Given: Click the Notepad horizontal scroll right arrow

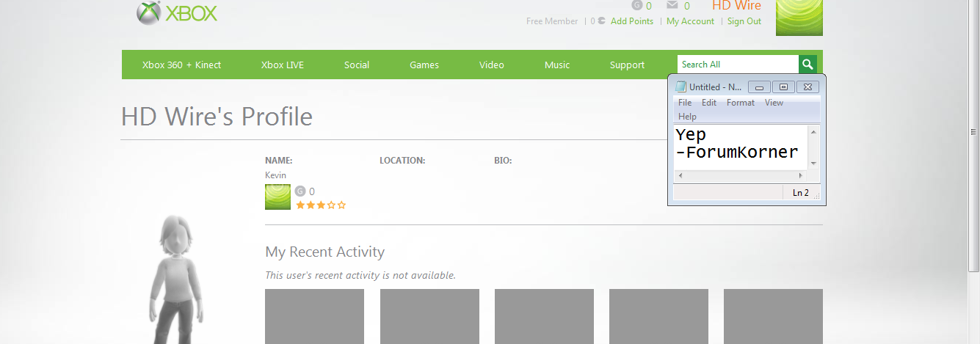Looking at the screenshot, I should click(801, 176).
